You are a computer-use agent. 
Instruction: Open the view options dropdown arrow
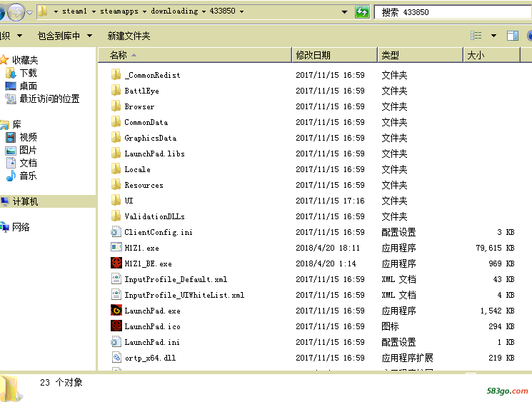[x=493, y=36]
